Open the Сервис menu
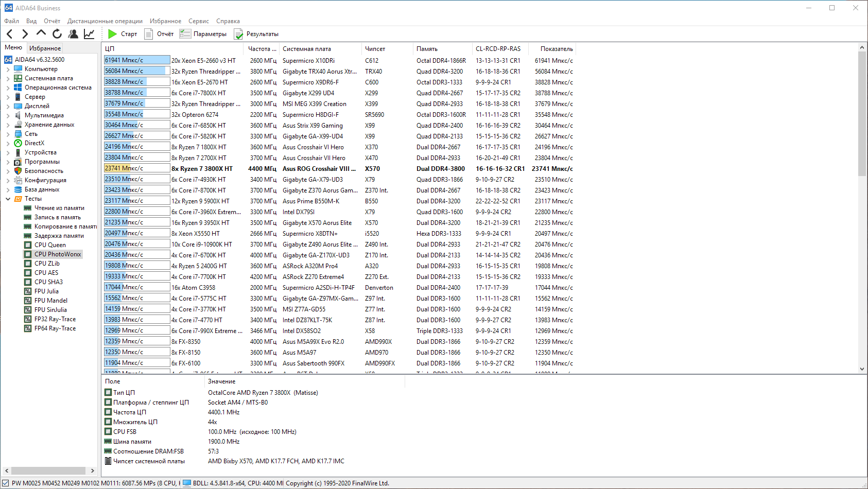This screenshot has width=868, height=489. pos(199,21)
